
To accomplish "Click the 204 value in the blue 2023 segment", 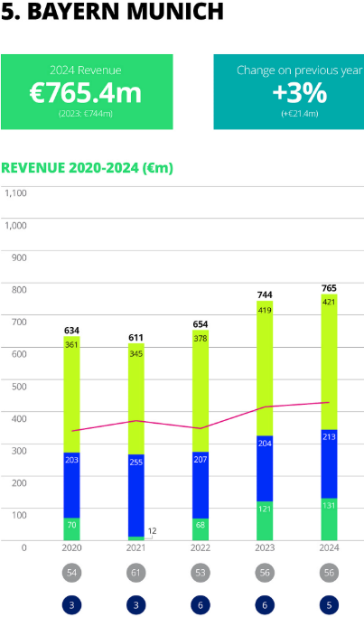I will 265,444.
